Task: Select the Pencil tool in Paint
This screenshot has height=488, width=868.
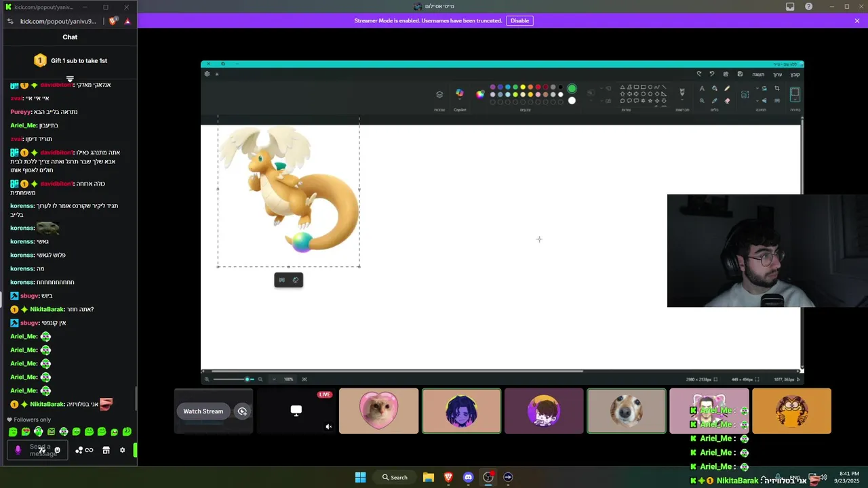Action: click(x=727, y=88)
